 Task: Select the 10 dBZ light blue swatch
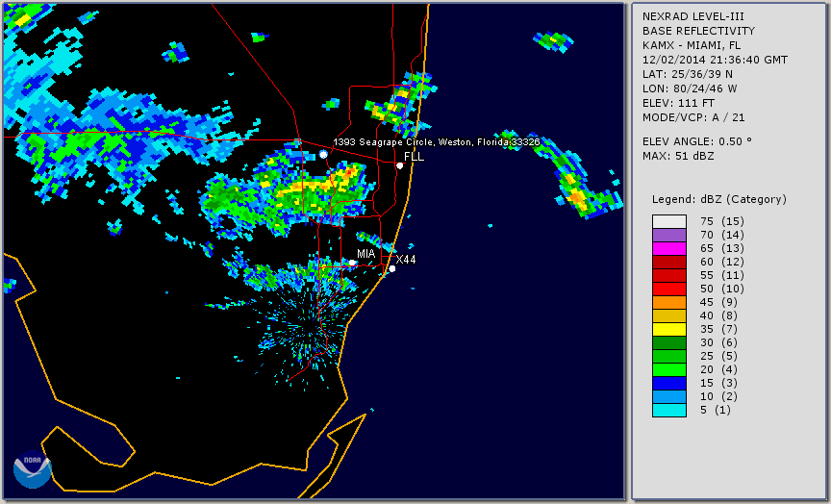[669, 397]
